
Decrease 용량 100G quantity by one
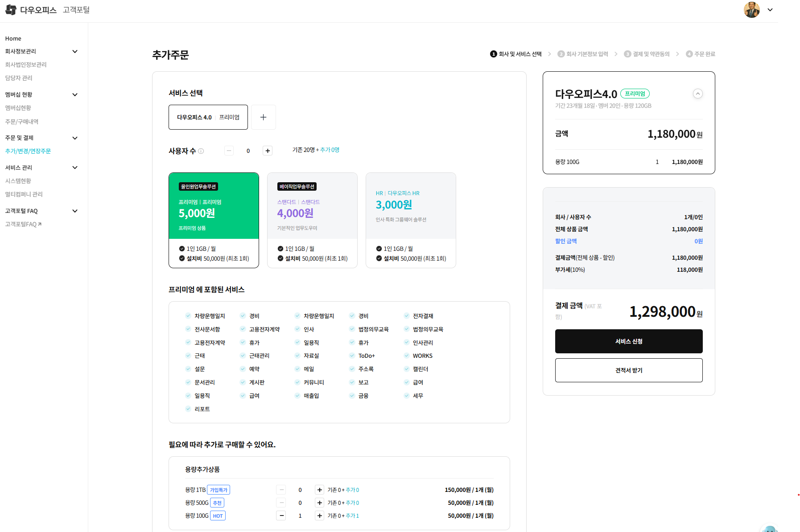point(281,516)
